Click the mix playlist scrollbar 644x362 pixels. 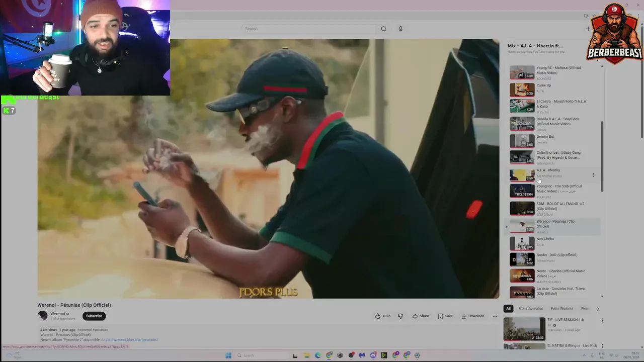pos(602,156)
